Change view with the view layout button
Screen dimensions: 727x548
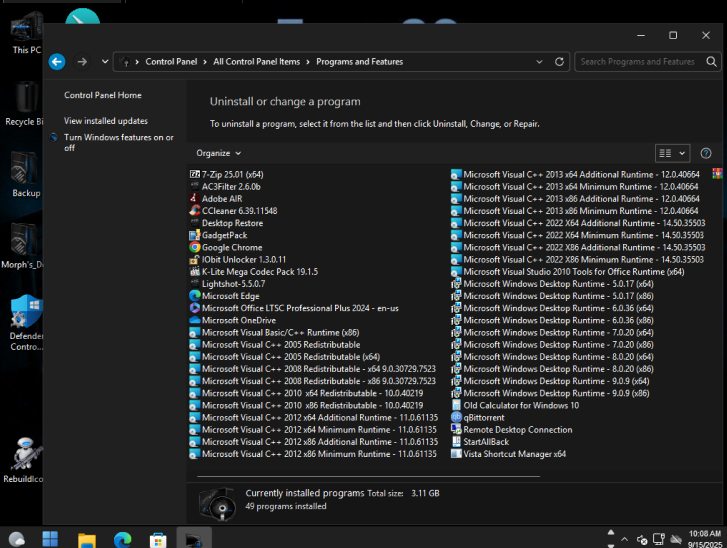pos(665,153)
